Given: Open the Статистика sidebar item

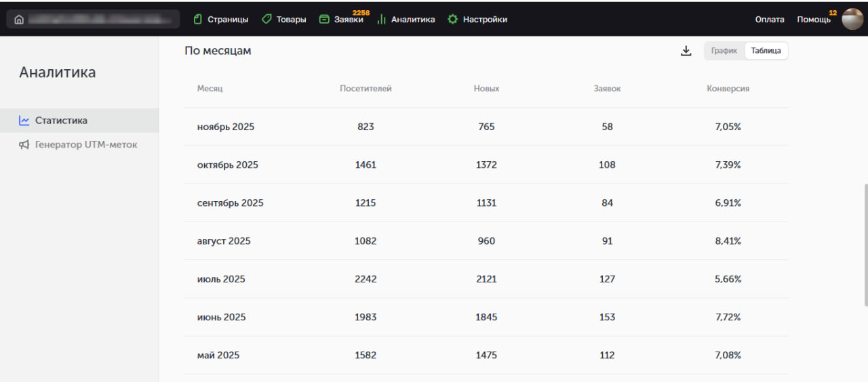Looking at the screenshot, I should (x=61, y=121).
